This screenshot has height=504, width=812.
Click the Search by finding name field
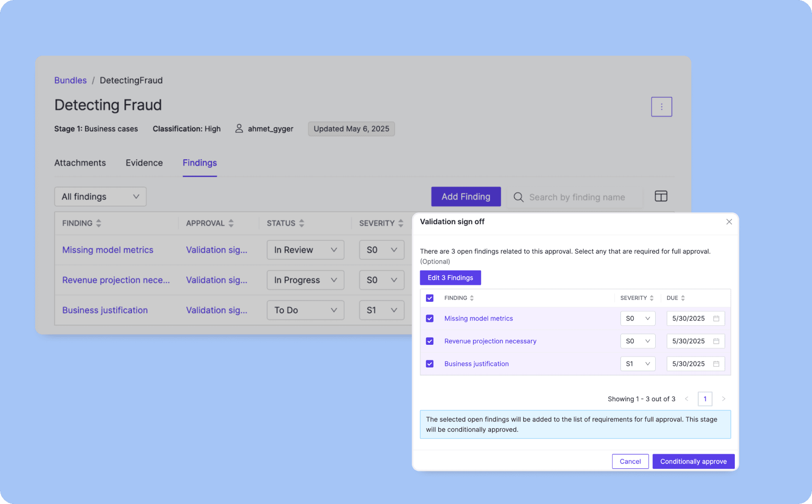[x=577, y=197]
